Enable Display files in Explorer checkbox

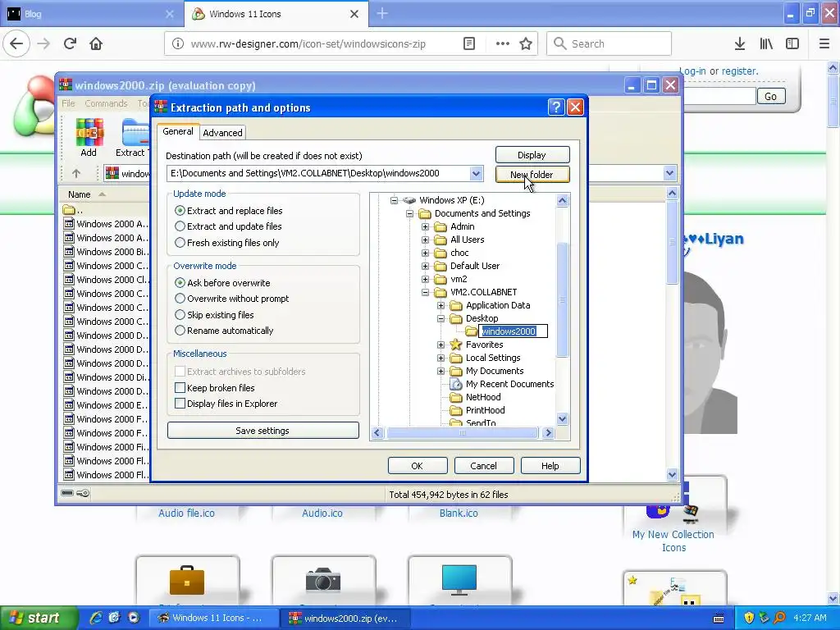180,403
